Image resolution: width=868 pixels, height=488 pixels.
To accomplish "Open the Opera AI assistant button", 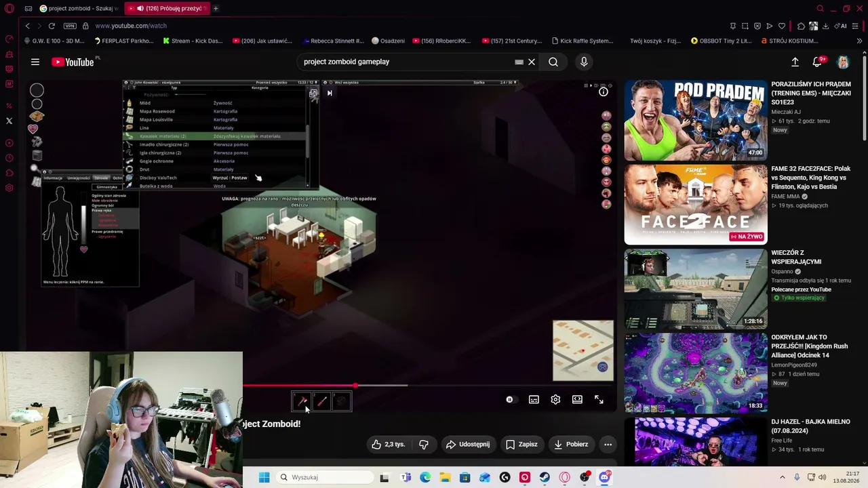I will coord(842,26).
